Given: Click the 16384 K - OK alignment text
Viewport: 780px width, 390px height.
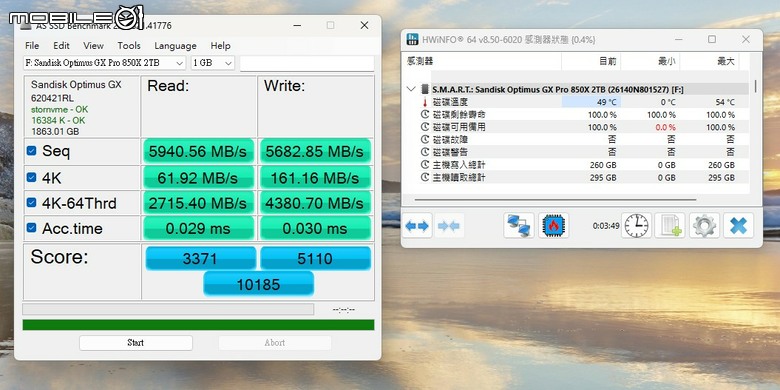Looking at the screenshot, I should 58,120.
